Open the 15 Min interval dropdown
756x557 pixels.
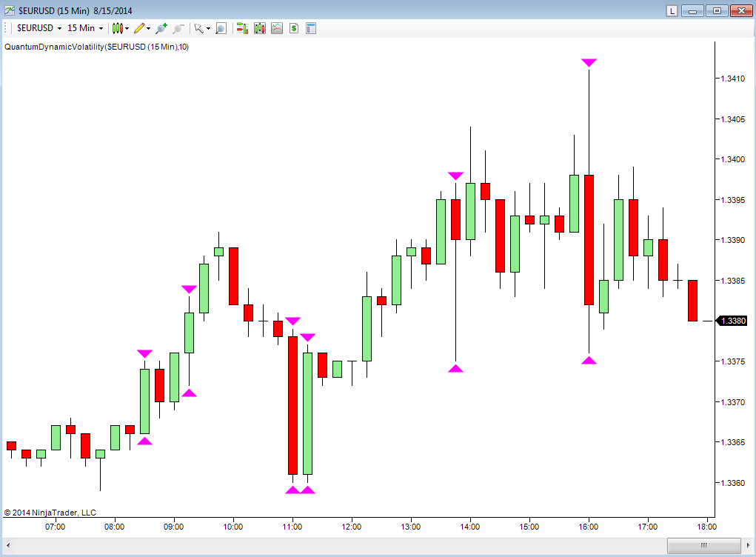pos(85,28)
